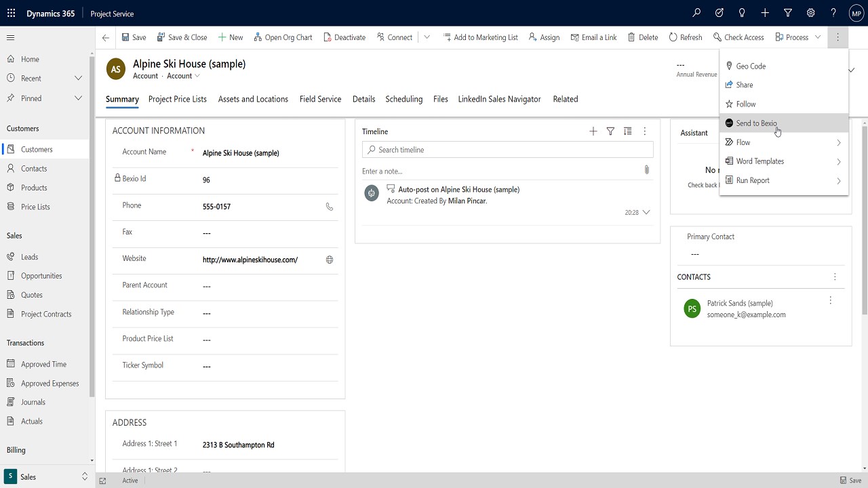
Task: Expand the Auto-post timeline entry chevron
Action: coord(646,212)
